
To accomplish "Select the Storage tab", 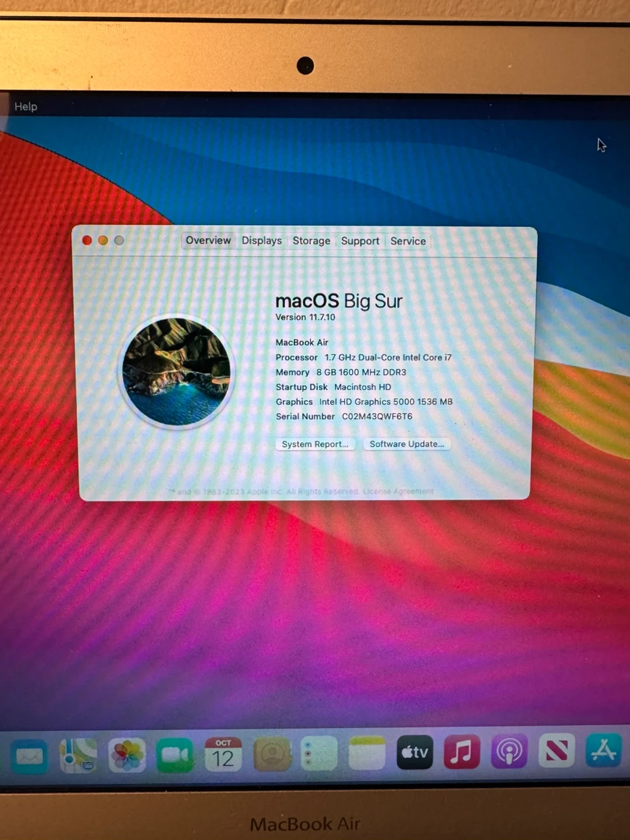I will 311,241.
